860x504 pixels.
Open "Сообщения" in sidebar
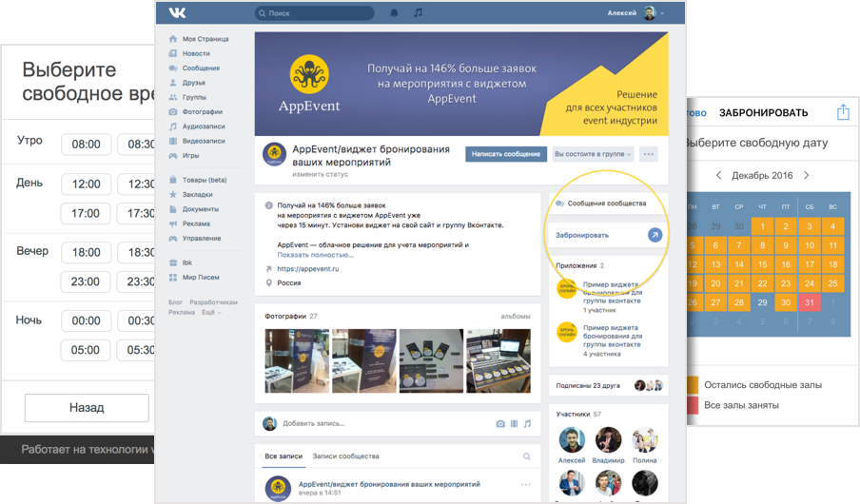[x=201, y=68]
